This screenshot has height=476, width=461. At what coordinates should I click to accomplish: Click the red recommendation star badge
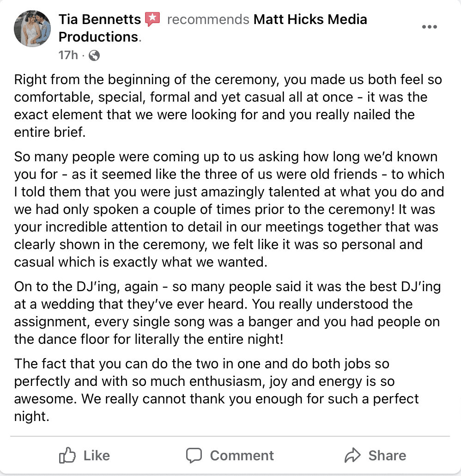pyautogui.click(x=152, y=19)
